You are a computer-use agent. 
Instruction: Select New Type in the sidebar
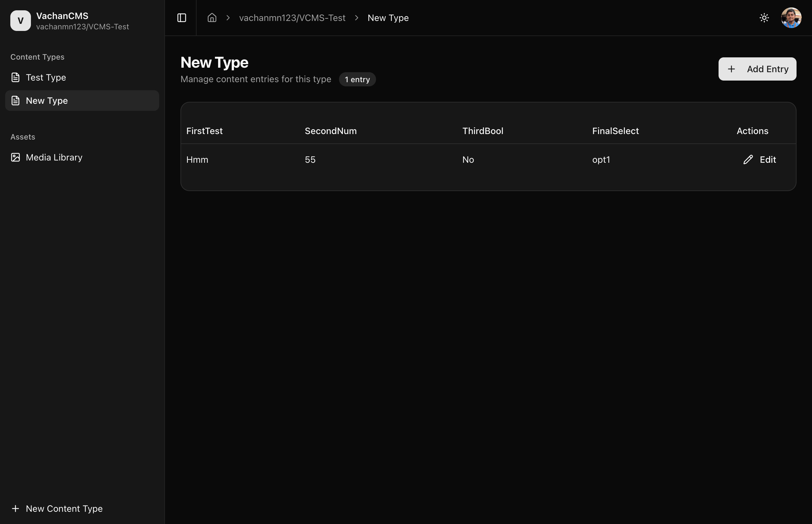[x=47, y=101]
